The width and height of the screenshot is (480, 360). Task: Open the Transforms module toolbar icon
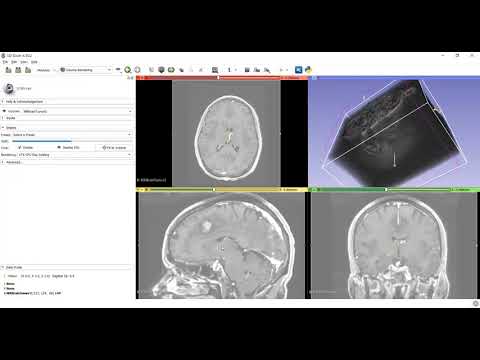pos(181,70)
